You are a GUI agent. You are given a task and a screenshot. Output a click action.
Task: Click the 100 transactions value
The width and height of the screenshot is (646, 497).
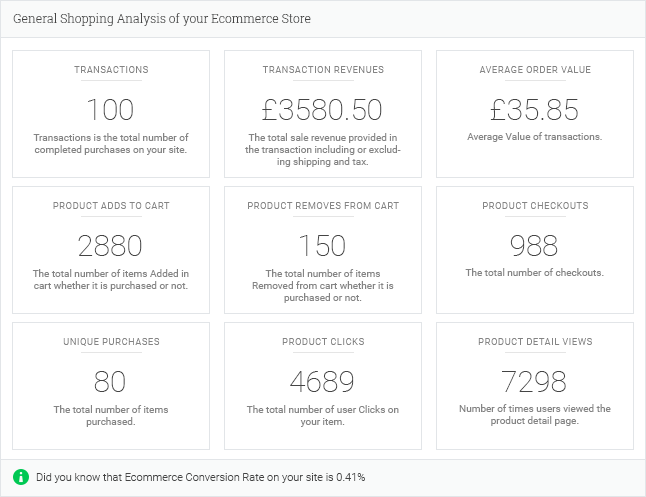pyautogui.click(x=111, y=108)
